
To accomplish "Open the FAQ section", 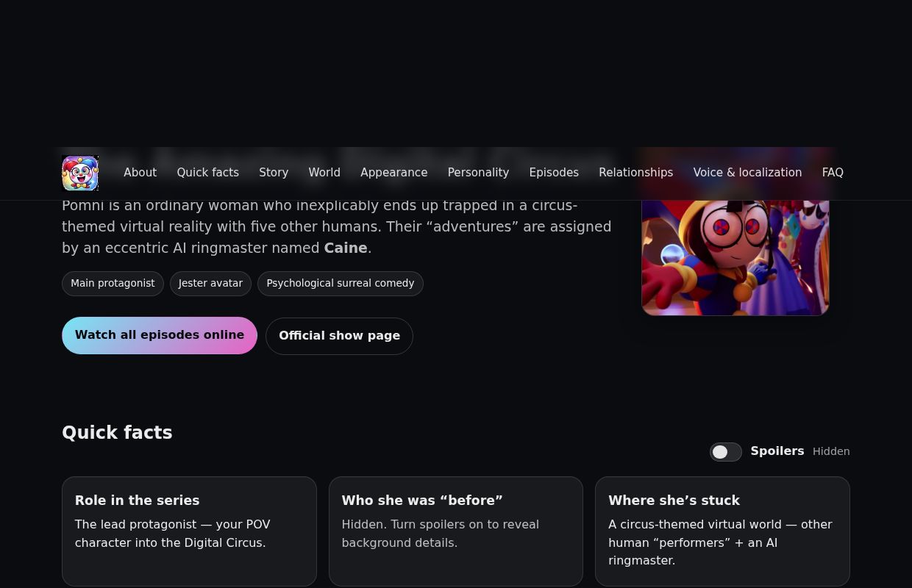I will pyautogui.click(x=833, y=173).
